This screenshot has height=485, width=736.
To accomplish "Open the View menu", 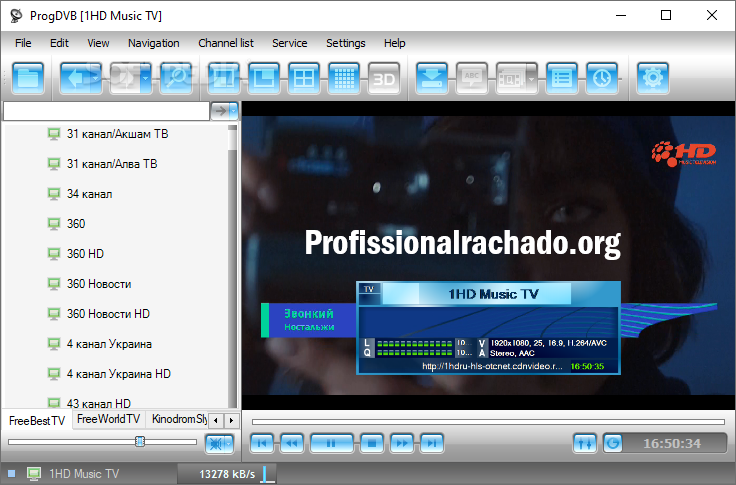I will (x=98, y=43).
